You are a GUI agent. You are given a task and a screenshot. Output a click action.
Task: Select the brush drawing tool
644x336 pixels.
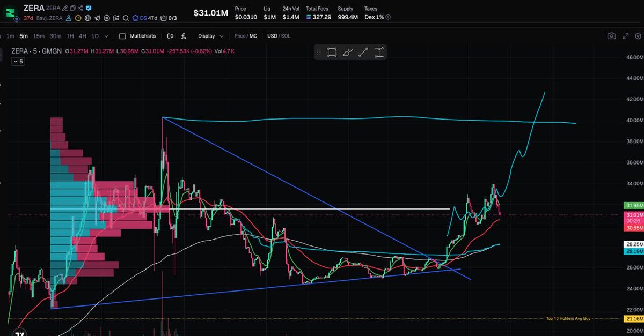[x=348, y=52]
